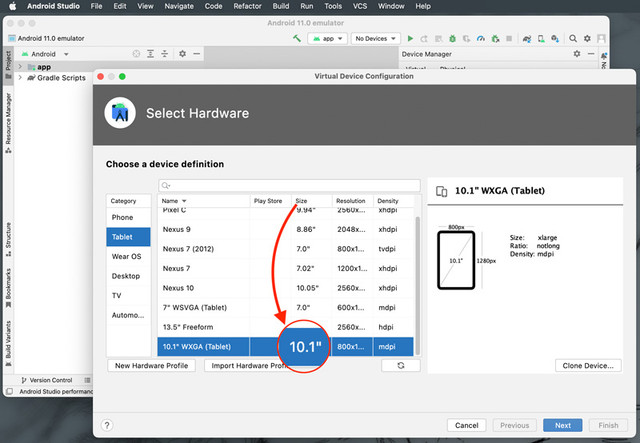Select the Tablet category
The image size is (640, 443).
click(x=128, y=237)
